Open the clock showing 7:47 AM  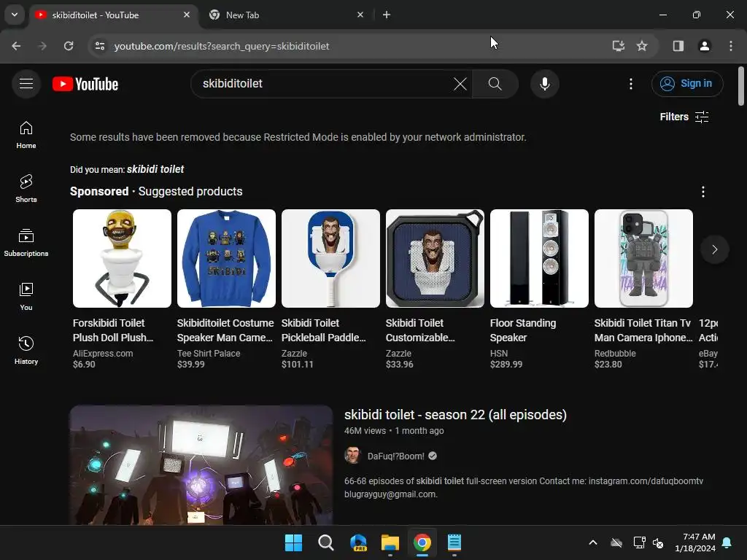695,542
